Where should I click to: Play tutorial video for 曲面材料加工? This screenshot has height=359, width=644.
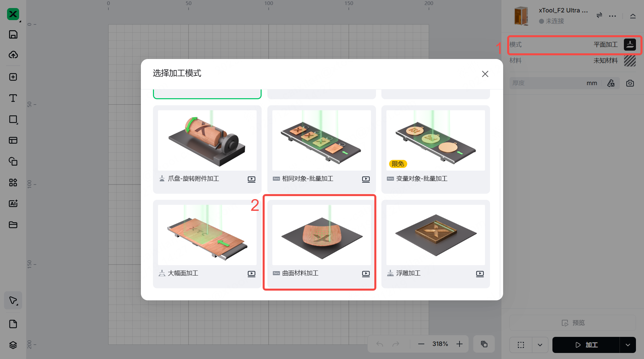pos(366,274)
